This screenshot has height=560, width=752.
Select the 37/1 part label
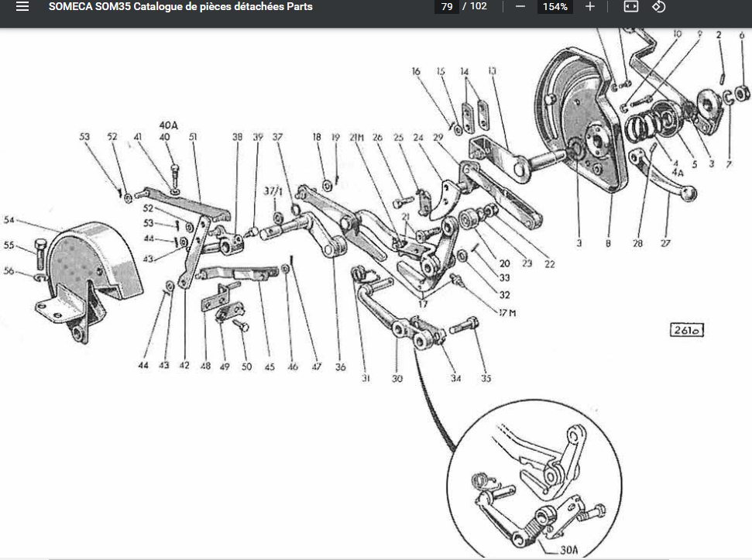pos(273,191)
